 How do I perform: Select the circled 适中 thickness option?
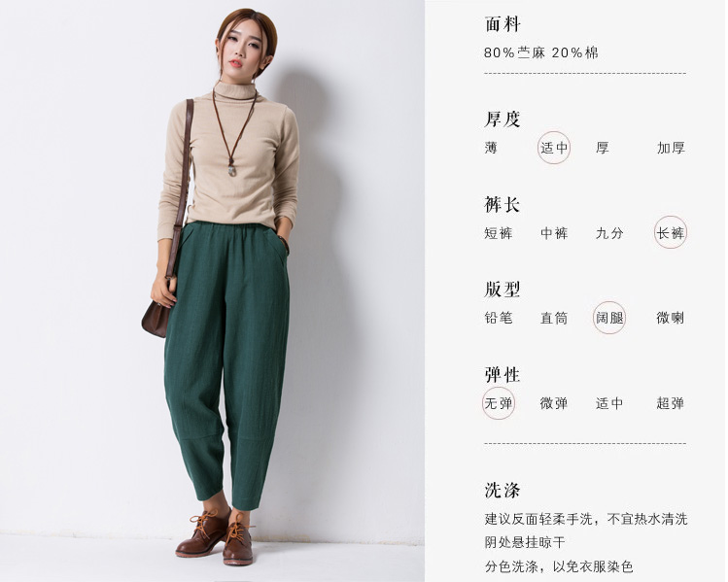(x=554, y=148)
